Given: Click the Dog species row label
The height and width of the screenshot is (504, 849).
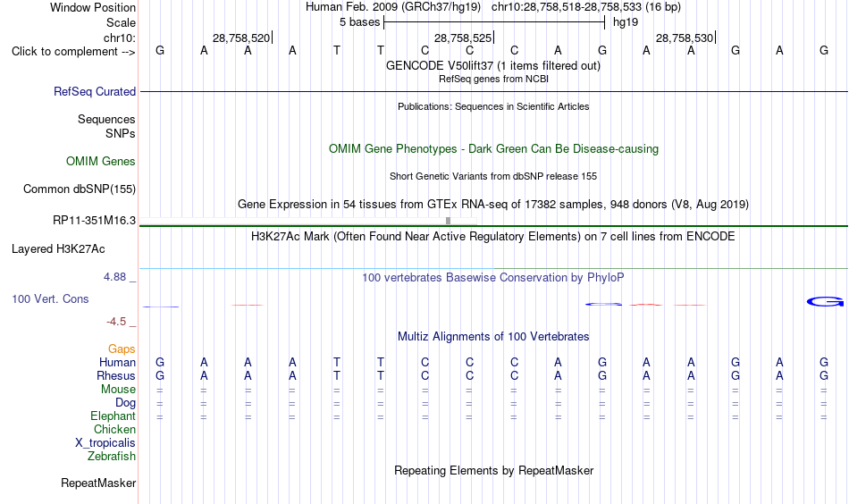Looking at the screenshot, I should click(x=125, y=403).
